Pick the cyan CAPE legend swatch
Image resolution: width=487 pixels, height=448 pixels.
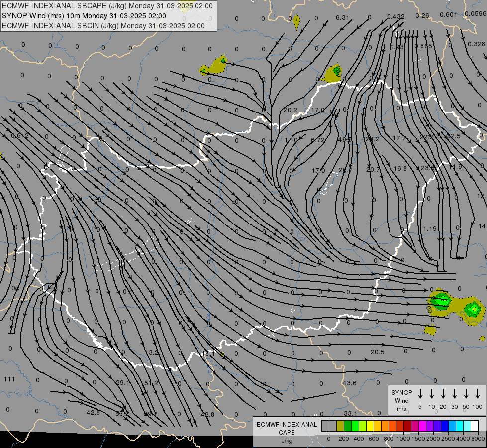(459, 426)
